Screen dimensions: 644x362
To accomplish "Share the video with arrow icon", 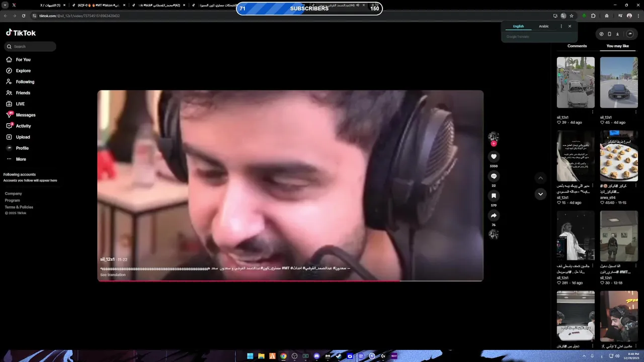I will pos(494,215).
